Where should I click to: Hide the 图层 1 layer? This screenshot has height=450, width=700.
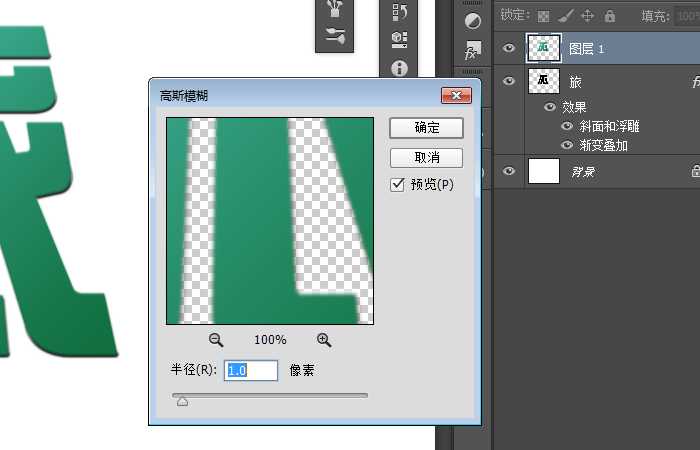[x=509, y=47]
